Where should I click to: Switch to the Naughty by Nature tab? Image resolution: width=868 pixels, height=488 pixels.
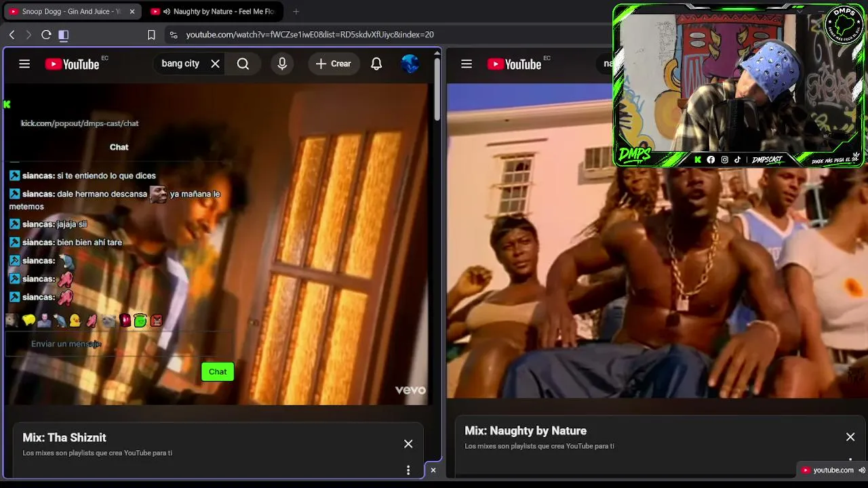coord(217,12)
